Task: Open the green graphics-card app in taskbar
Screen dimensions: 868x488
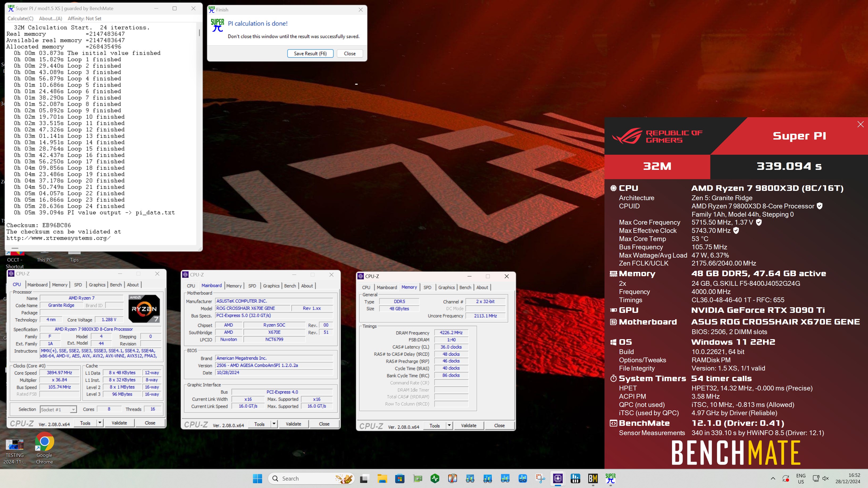Action: click(418, 478)
